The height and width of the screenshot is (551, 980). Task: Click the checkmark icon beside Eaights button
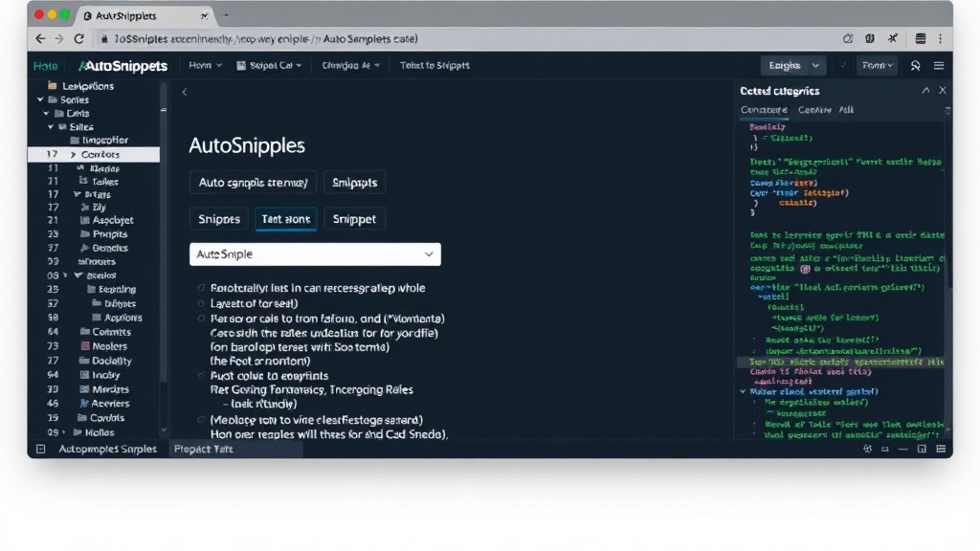point(843,65)
